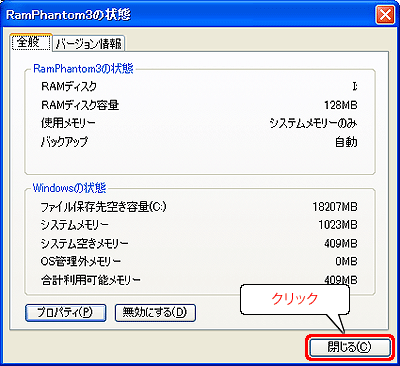Viewport: 400px width, 366px height.
Task: Click the 自動 backup value
Action: pyautogui.click(x=346, y=142)
